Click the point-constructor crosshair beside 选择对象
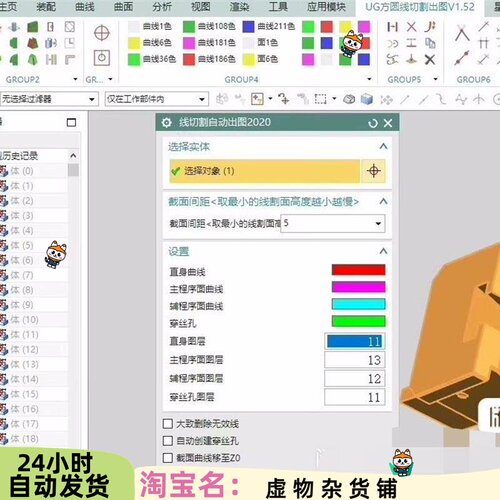500x500 pixels. [x=374, y=171]
